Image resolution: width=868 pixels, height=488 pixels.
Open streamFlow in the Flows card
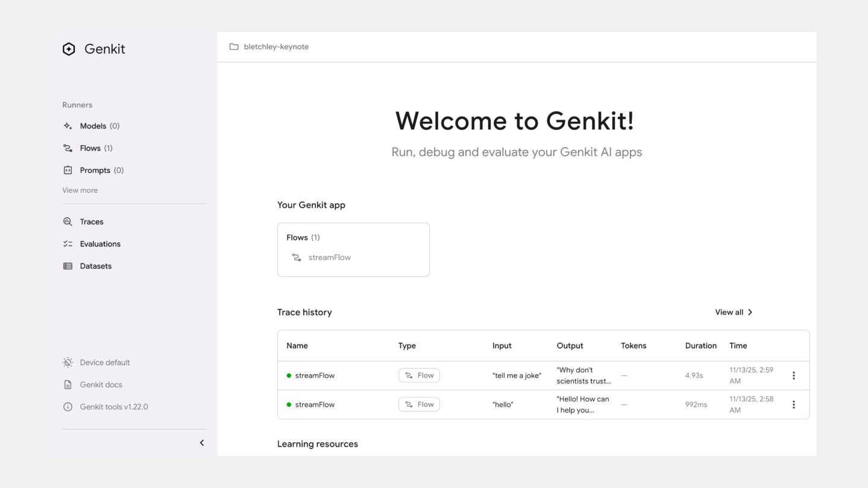tap(330, 258)
